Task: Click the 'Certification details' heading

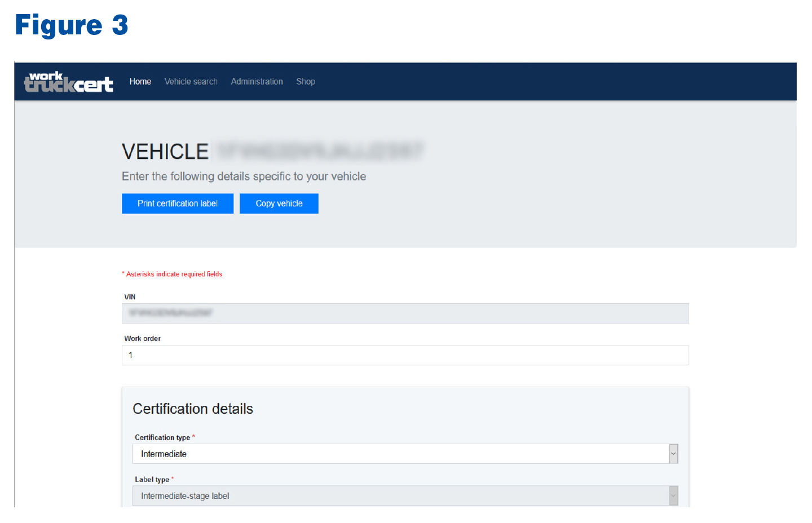Action: coord(193,409)
